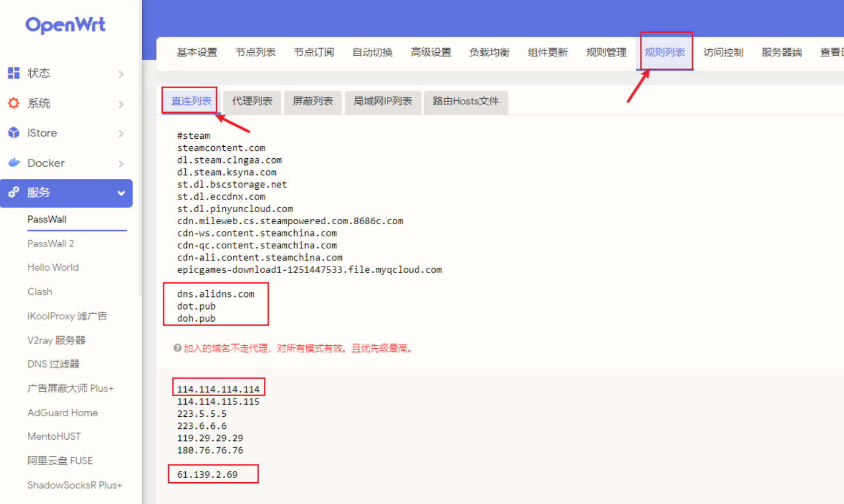844x504 pixels.
Task: Open the 局域网IP列表 sub-tab
Action: pyautogui.click(x=383, y=101)
